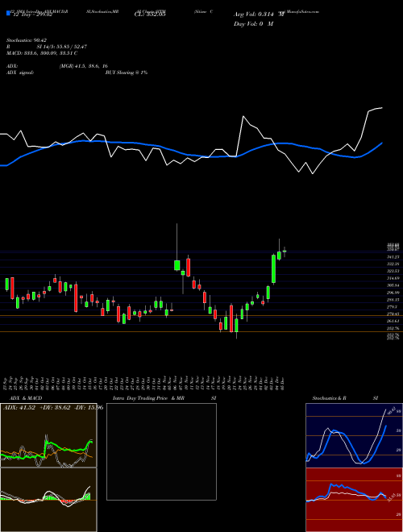
Task: Select the '-DY: 15.96' reading
Action: [89, 407]
